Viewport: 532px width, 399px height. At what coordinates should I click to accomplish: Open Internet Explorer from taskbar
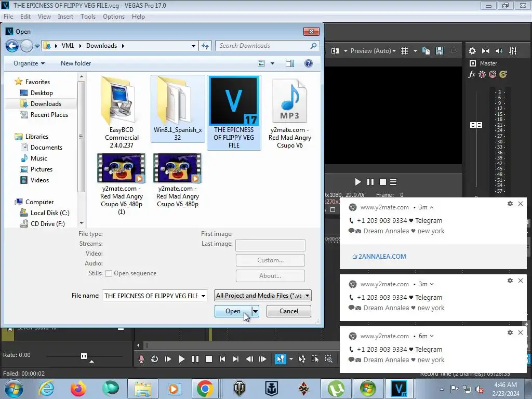(x=46, y=388)
